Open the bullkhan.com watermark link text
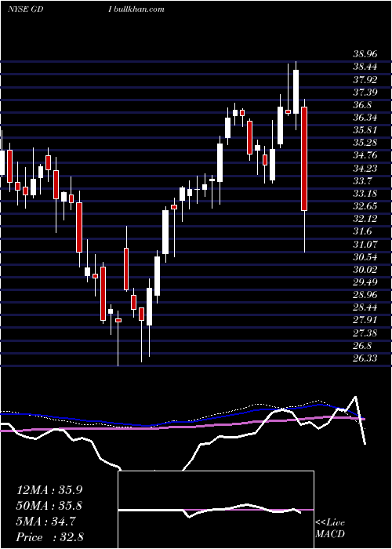 point(140,9)
